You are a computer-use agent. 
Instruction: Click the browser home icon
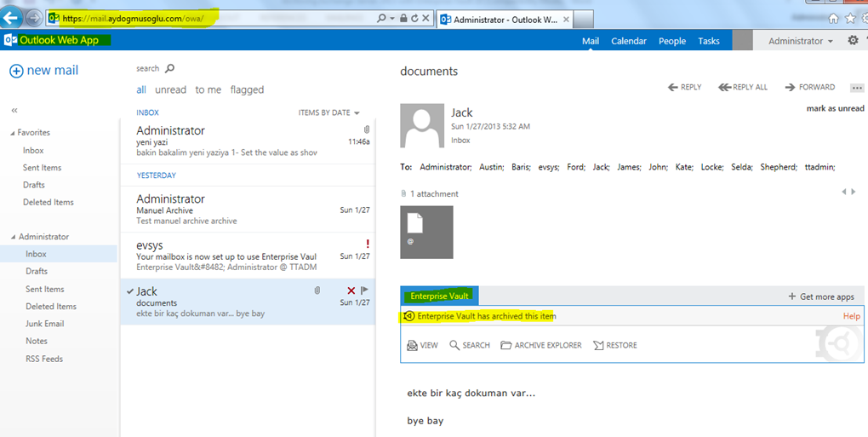(834, 18)
